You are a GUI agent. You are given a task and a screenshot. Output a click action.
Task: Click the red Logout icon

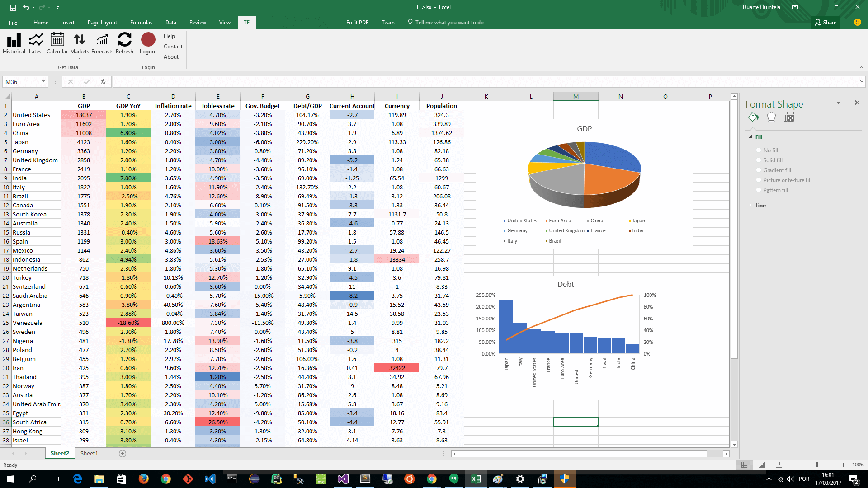[148, 40]
